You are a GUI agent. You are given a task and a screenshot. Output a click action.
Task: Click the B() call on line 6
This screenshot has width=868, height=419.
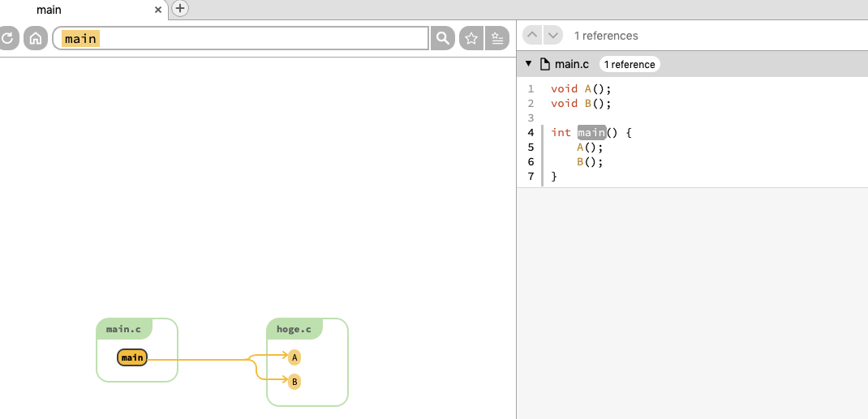pyautogui.click(x=590, y=162)
